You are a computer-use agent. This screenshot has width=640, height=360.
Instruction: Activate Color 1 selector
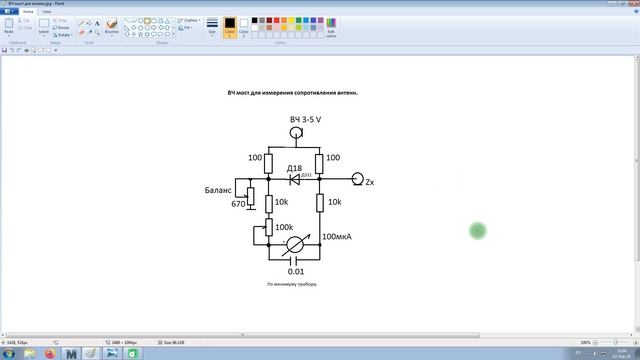230,27
